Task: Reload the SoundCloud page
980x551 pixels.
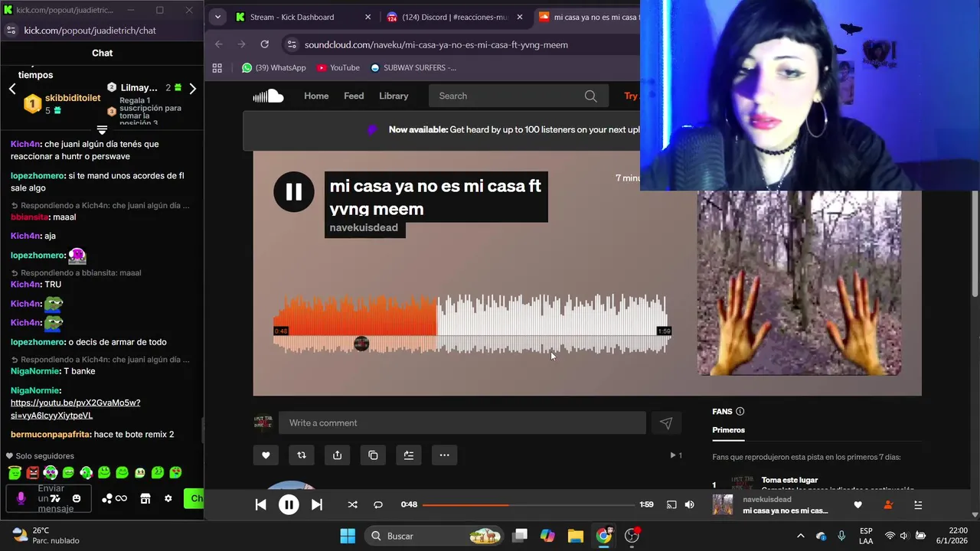Action: pos(264,44)
